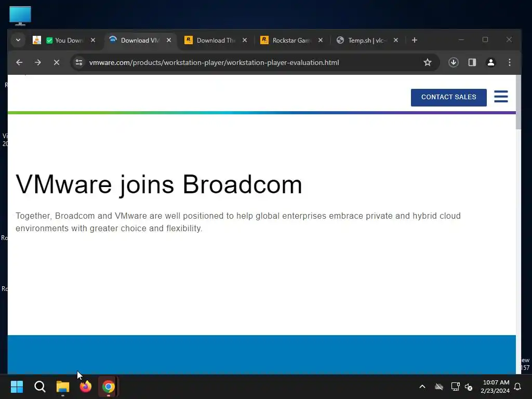The height and width of the screenshot is (399, 532).
Task: Close the Download VM tab
Action: [x=169, y=40]
